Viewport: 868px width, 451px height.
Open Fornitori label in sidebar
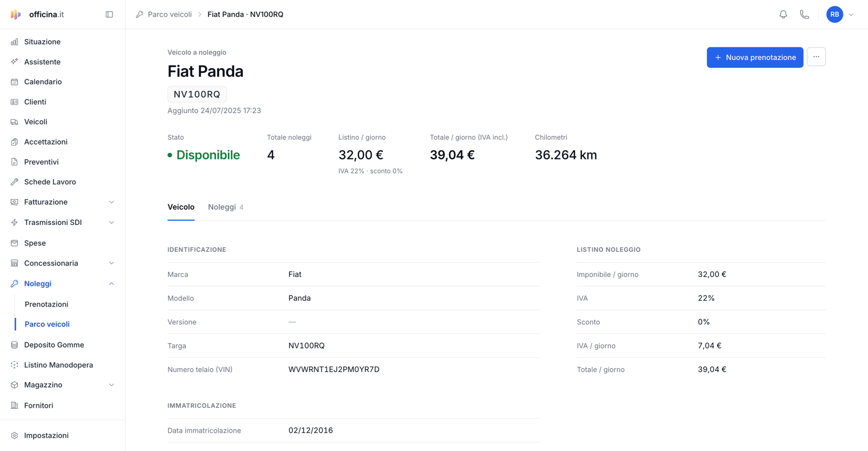pyautogui.click(x=39, y=406)
